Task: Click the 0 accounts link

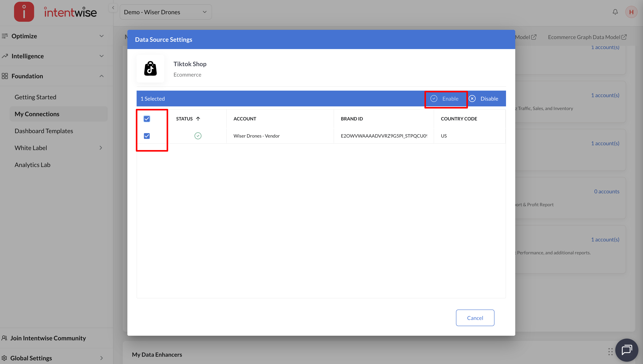Action: click(606, 191)
